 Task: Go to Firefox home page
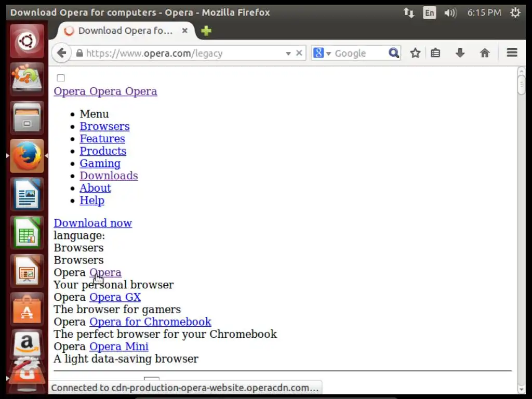pyautogui.click(x=485, y=53)
